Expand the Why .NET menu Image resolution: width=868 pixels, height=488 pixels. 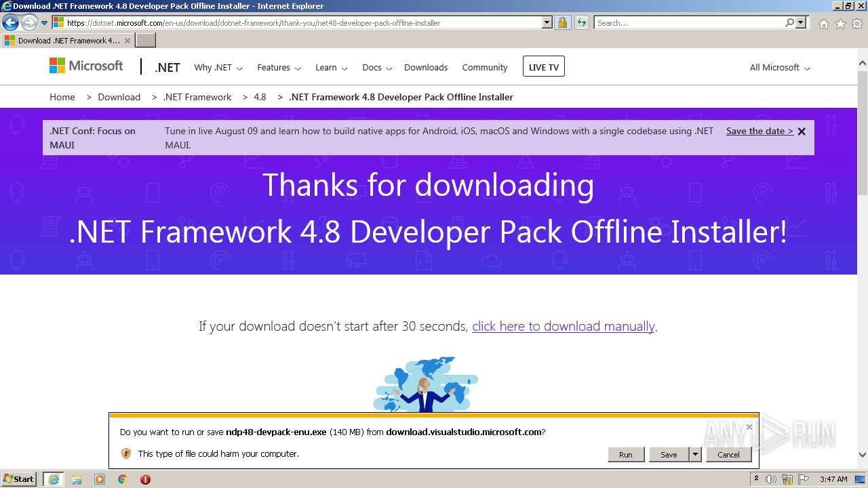point(218,68)
